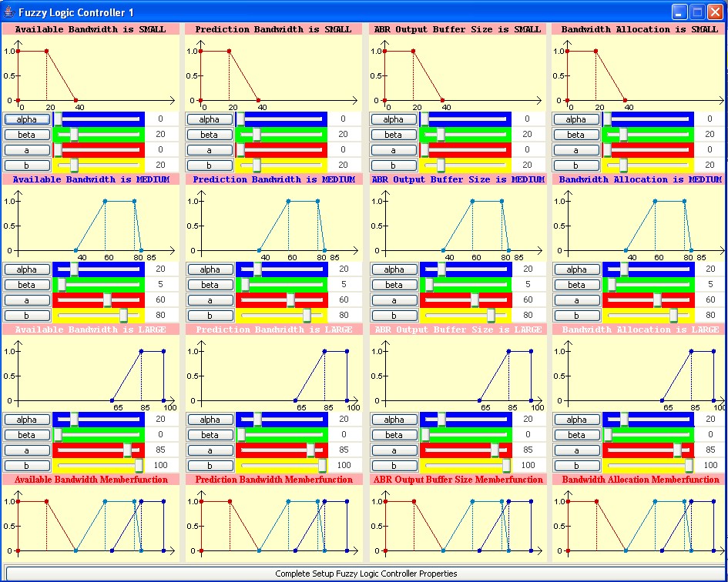Click b button under ABR Output Buffer MEDIUM

[393, 315]
